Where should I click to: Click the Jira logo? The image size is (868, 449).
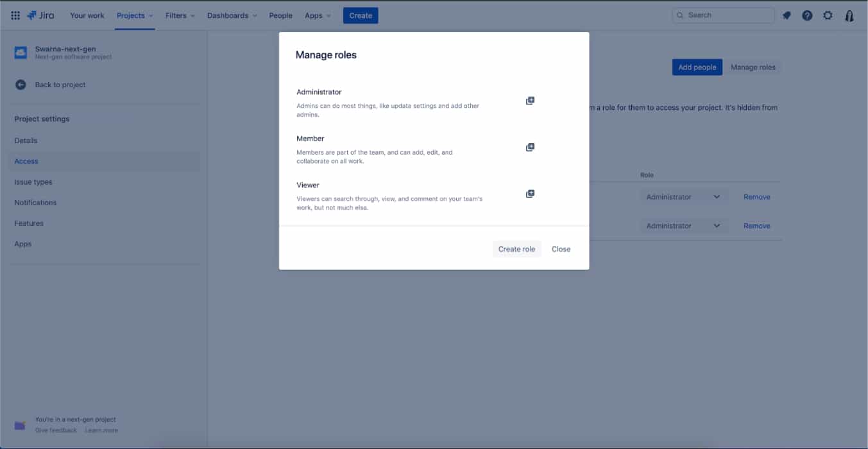click(40, 15)
